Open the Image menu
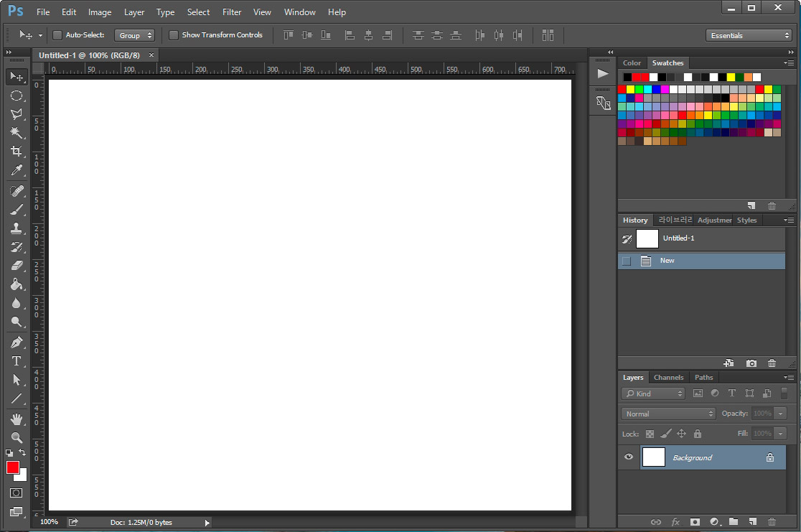 tap(100, 12)
